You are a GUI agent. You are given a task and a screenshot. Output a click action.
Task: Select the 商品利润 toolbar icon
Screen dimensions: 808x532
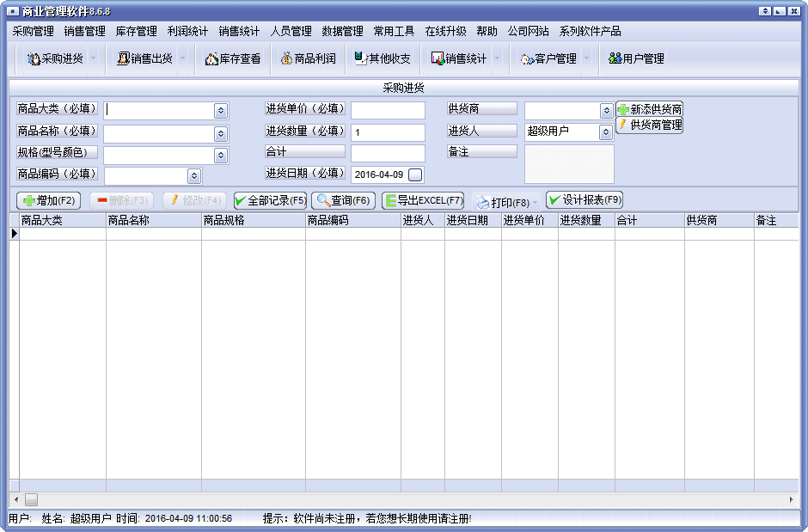click(308, 58)
